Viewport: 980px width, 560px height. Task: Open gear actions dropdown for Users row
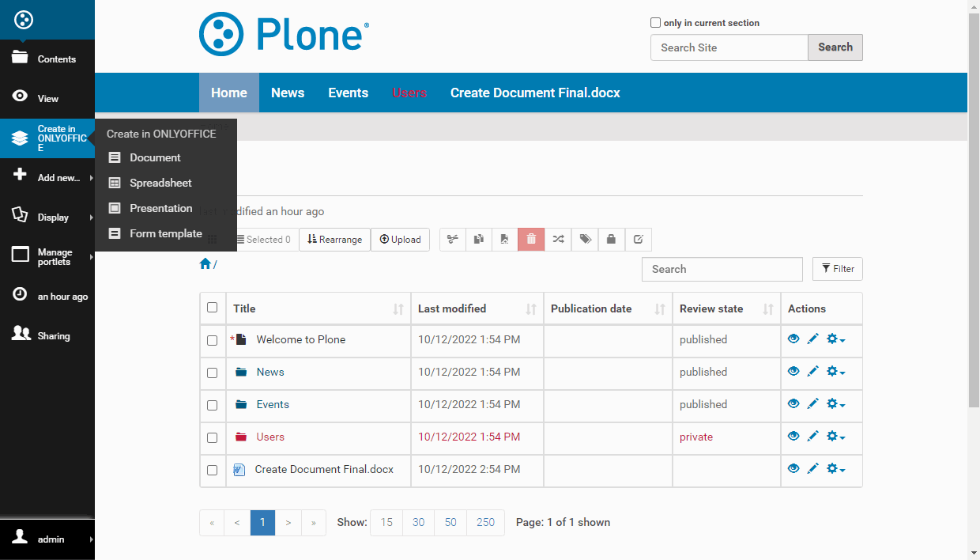835,437
